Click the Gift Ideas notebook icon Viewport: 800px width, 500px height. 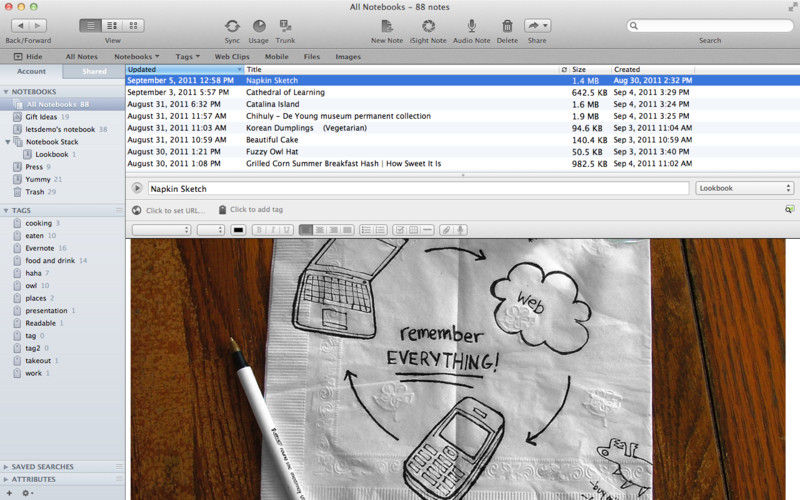pos(17,117)
